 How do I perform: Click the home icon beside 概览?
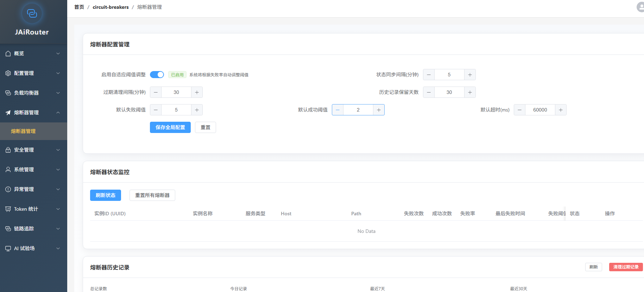[x=8, y=53]
